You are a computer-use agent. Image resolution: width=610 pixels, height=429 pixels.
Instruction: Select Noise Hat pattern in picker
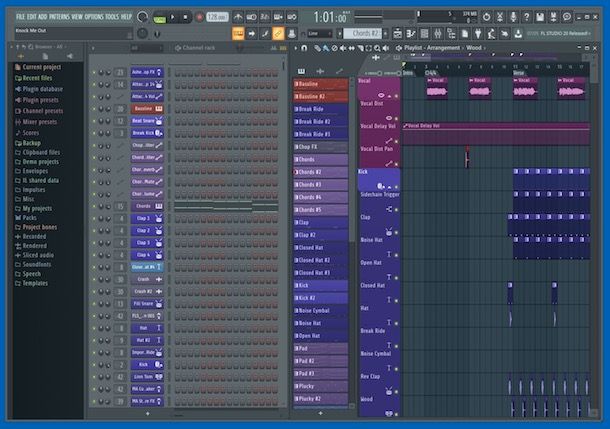pyautogui.click(x=321, y=323)
